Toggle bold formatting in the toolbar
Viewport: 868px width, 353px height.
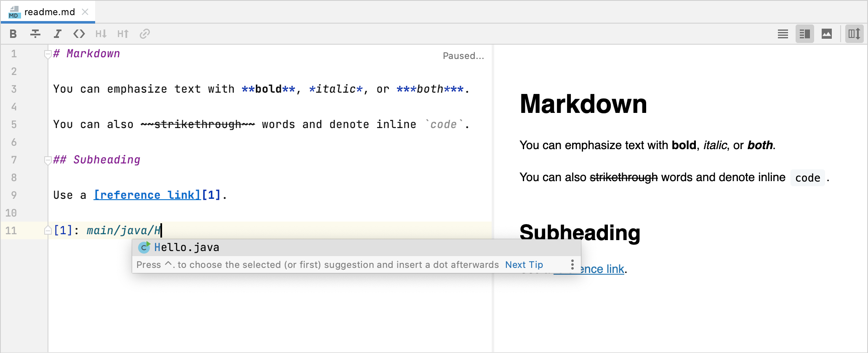click(x=13, y=34)
